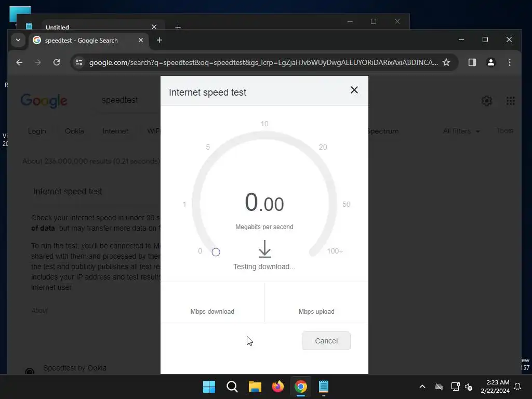
Task: Launch Firefox from the taskbar
Action: (x=278, y=387)
